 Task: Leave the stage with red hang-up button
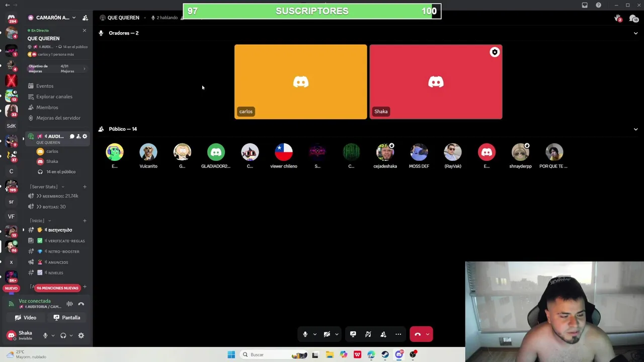tap(417, 334)
